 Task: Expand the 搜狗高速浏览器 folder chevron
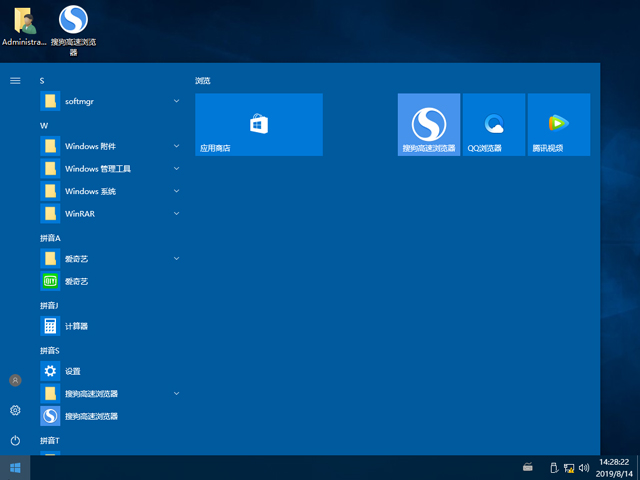(176, 393)
